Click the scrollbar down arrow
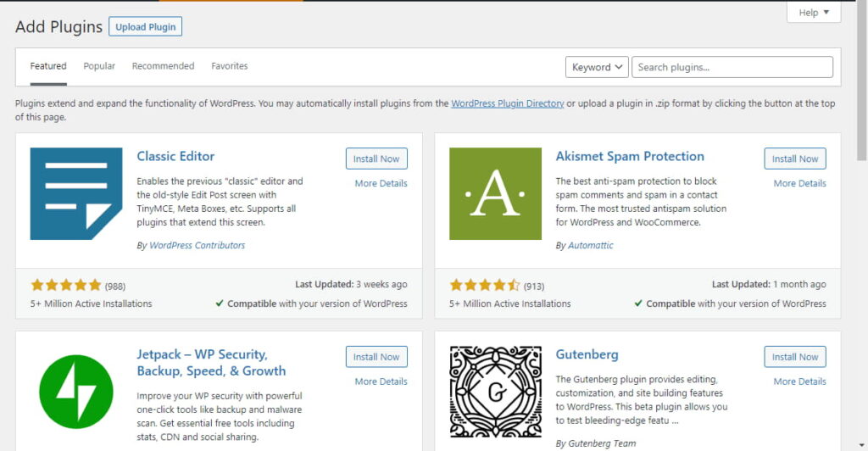Viewport: 868px width, 451px height. (x=862, y=445)
